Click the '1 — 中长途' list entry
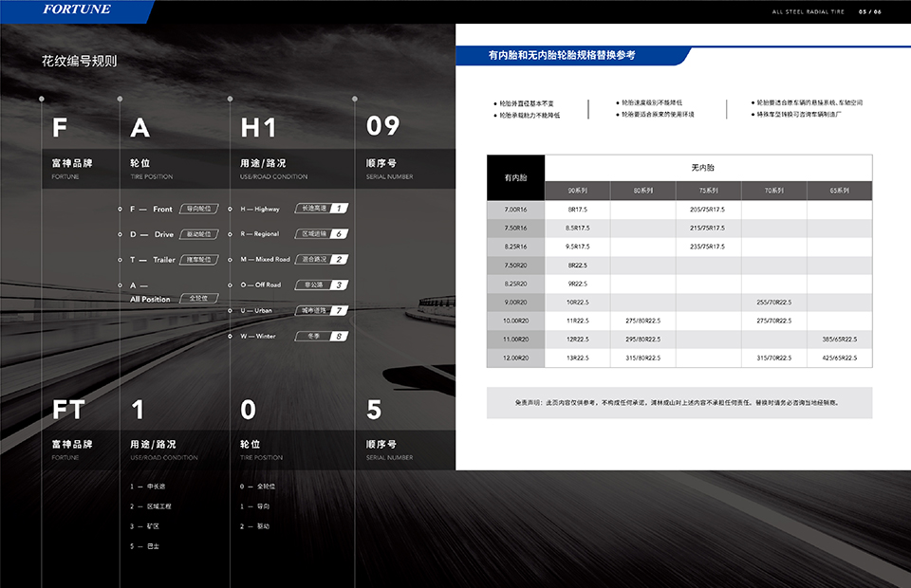Image resolution: width=911 pixels, height=588 pixels. [x=148, y=487]
